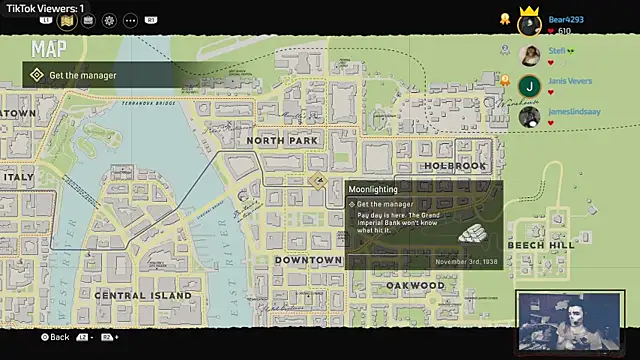The width and height of the screenshot is (640, 360).
Task: Click the Moonlighting mission title
Action: pyautogui.click(x=373, y=189)
